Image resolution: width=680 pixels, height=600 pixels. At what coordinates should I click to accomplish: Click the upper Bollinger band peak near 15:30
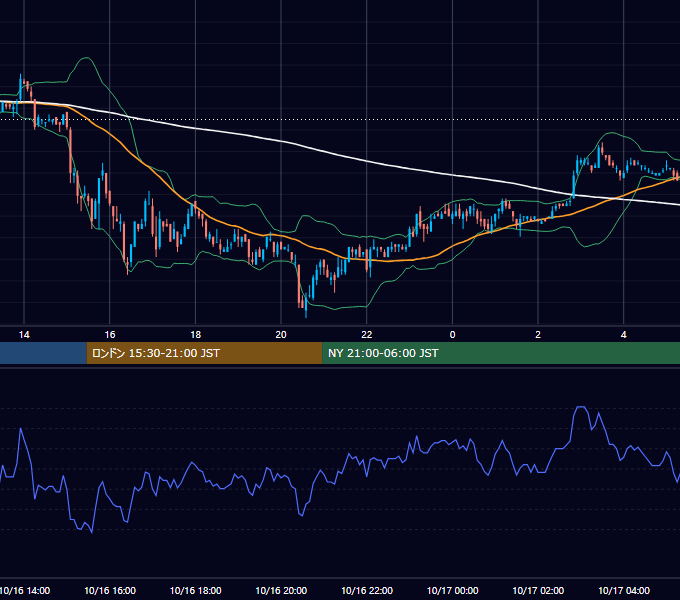coord(87,58)
